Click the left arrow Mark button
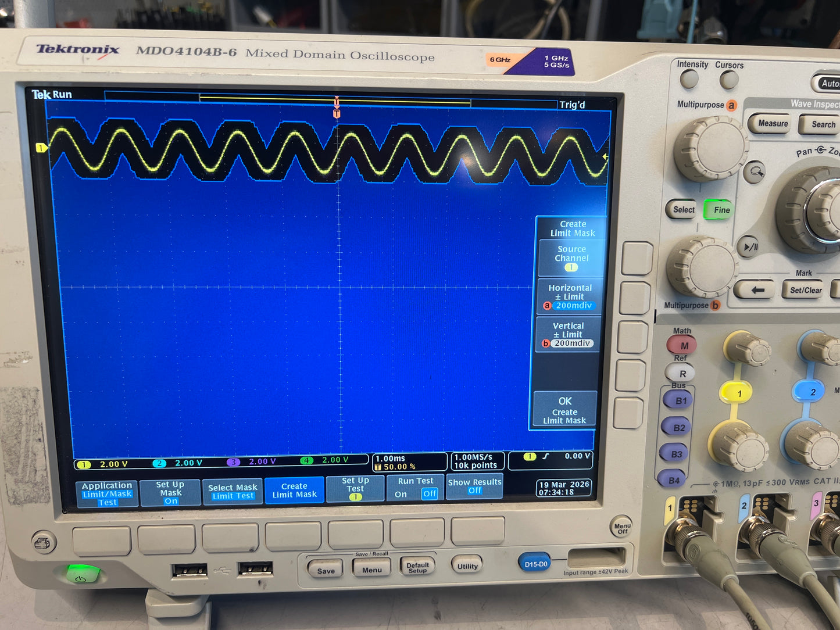840x630 pixels. 755,289
